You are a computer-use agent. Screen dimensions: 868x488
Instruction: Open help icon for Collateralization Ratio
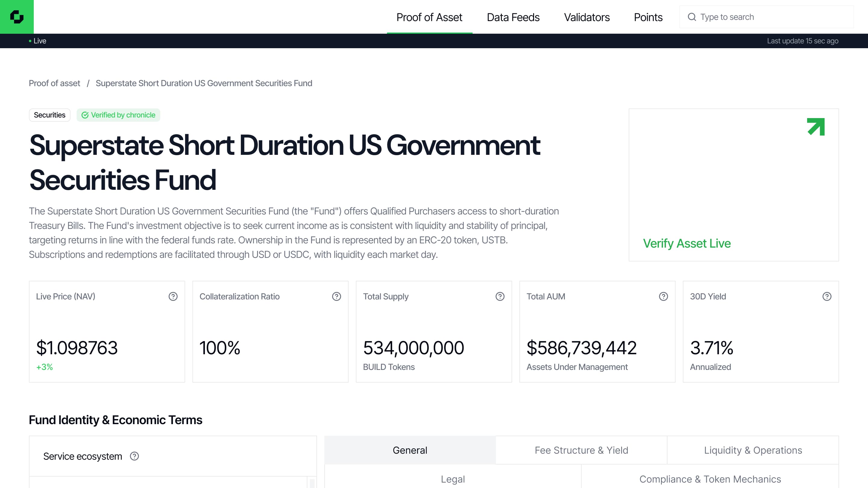336,296
